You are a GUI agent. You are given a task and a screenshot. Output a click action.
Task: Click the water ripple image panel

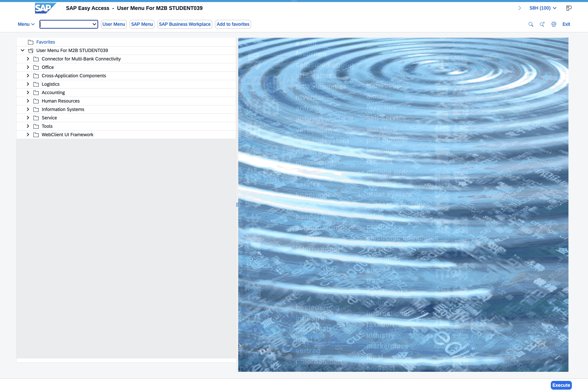(403, 205)
